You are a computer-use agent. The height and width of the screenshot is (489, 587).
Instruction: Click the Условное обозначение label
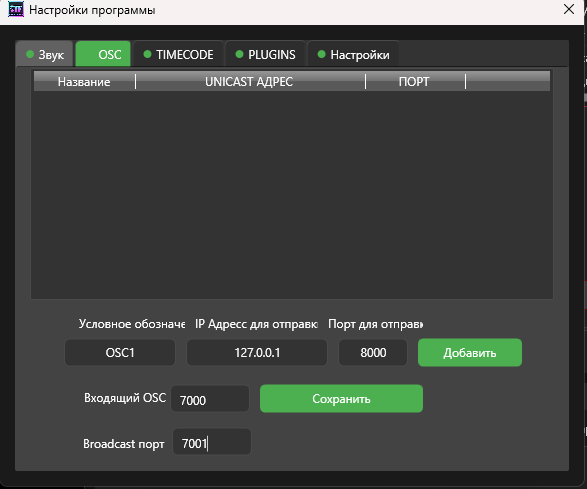pos(132,324)
